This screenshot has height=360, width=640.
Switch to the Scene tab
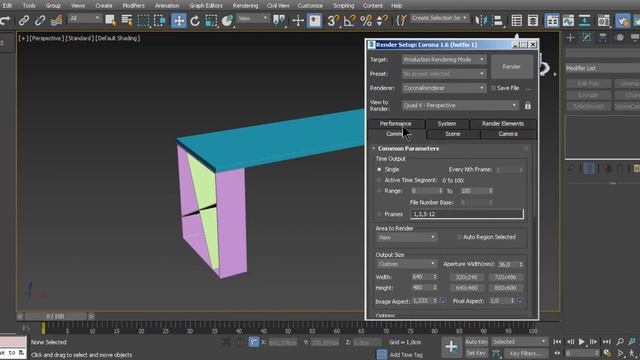(453, 134)
